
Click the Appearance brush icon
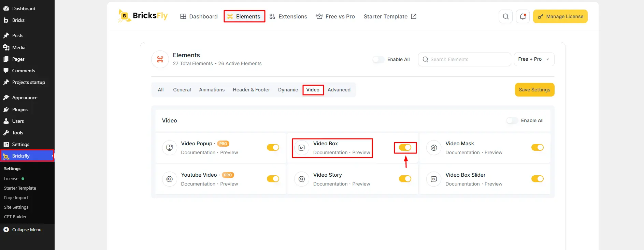6,98
